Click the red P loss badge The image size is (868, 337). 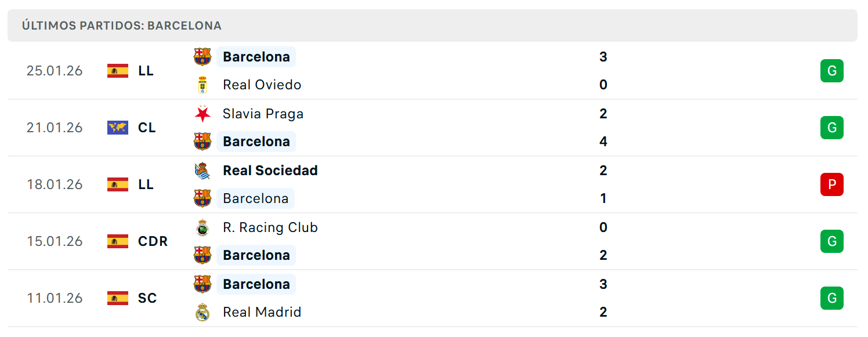[832, 184]
